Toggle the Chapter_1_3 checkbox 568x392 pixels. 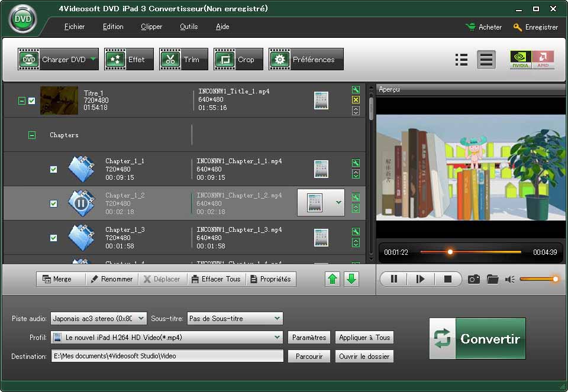click(54, 238)
